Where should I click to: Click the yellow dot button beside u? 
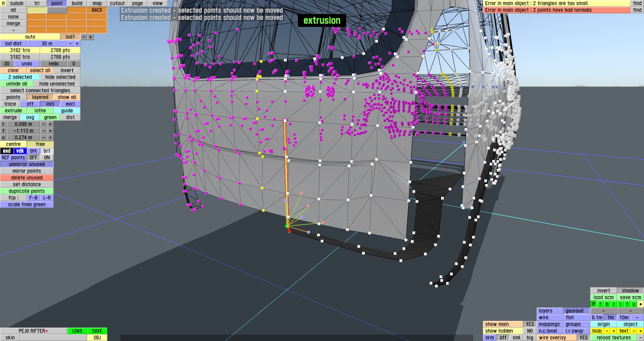coord(641,304)
